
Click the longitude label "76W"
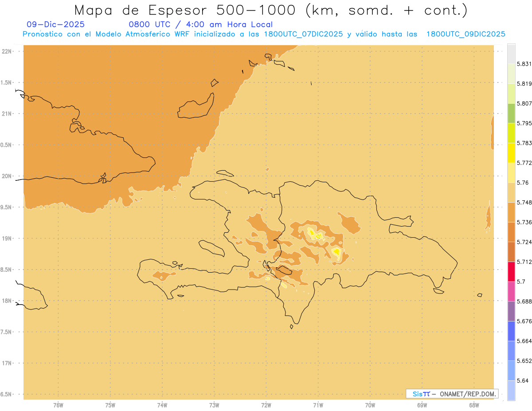tap(58, 405)
